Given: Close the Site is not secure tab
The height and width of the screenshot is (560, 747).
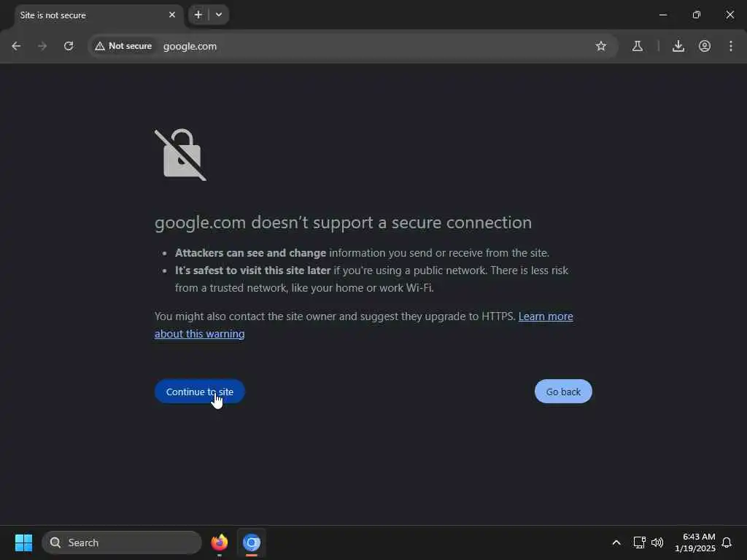Looking at the screenshot, I should tap(172, 15).
